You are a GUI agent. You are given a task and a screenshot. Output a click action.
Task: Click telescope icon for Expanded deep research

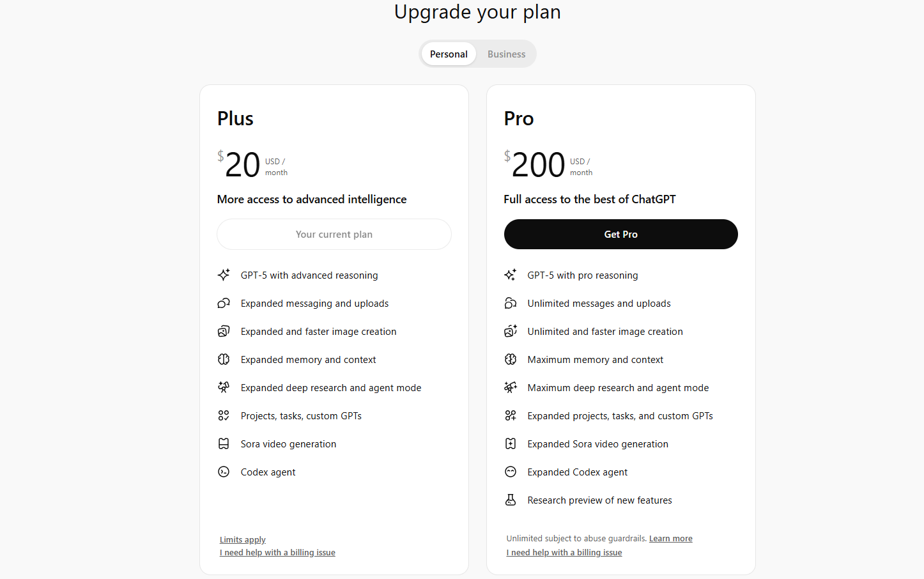point(224,388)
